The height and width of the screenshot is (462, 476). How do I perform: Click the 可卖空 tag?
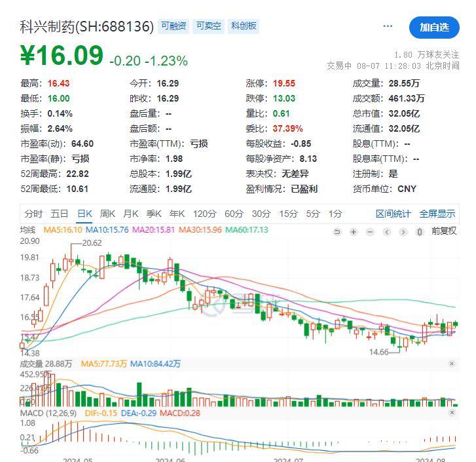pyautogui.click(x=209, y=26)
